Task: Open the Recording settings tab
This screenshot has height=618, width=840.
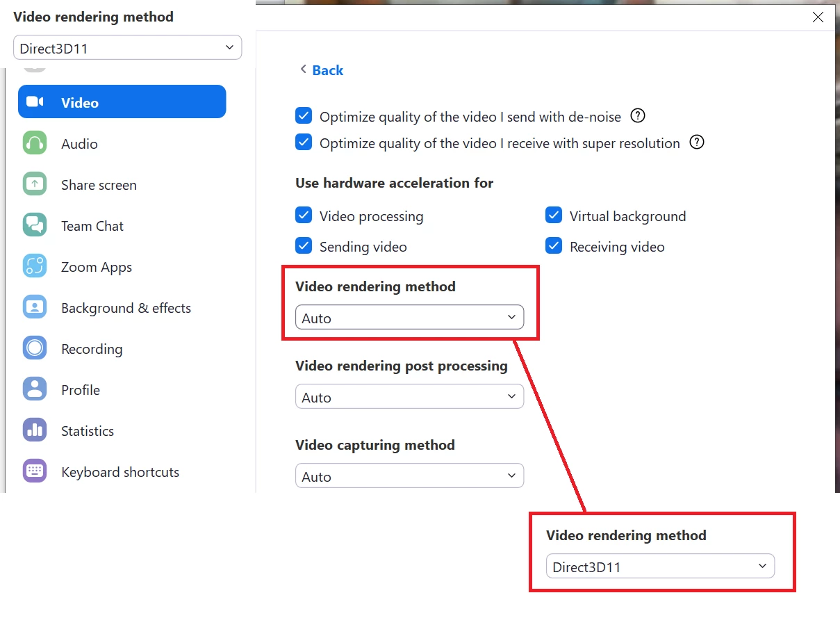Action: (122, 348)
